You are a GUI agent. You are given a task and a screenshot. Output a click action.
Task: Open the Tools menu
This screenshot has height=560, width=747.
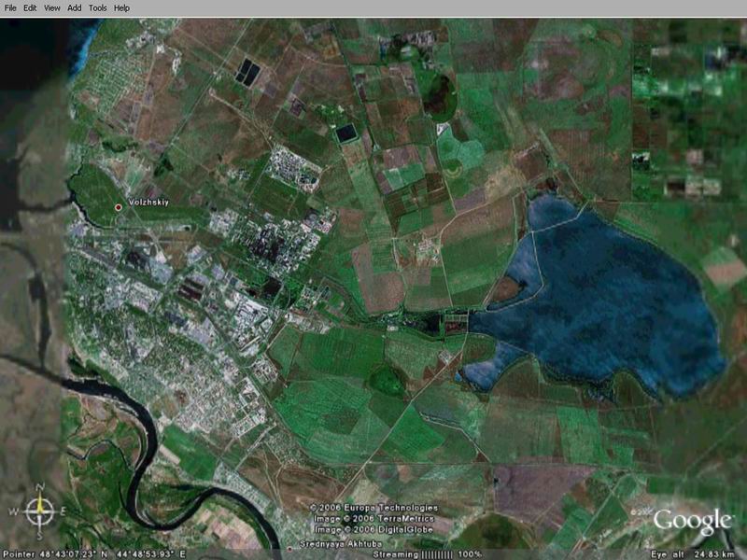pyautogui.click(x=98, y=8)
